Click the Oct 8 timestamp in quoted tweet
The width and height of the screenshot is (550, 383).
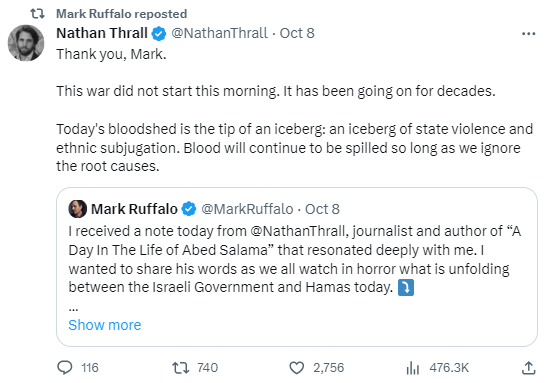click(x=322, y=209)
